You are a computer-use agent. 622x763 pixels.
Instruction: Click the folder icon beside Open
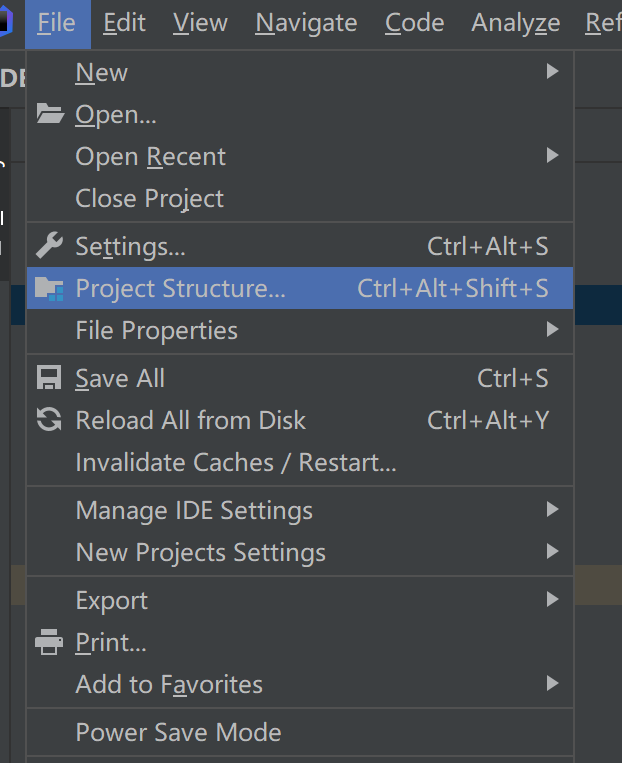(x=49, y=114)
